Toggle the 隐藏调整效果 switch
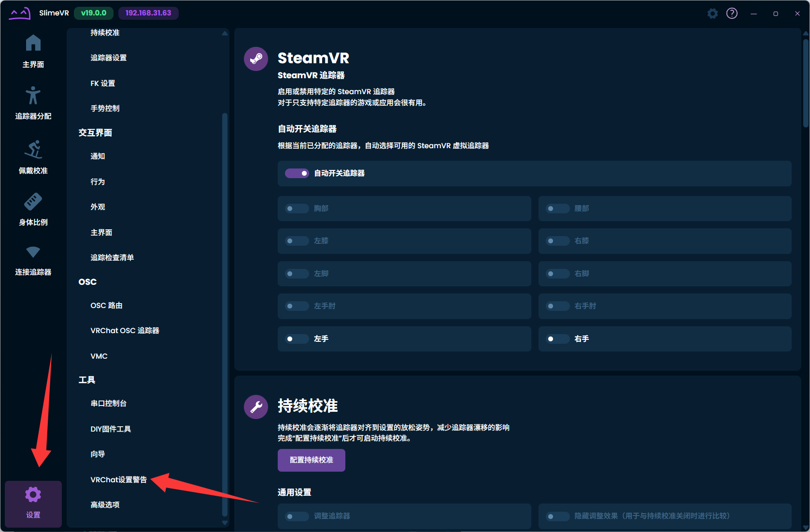Viewport: 810px width, 532px height. click(x=558, y=517)
